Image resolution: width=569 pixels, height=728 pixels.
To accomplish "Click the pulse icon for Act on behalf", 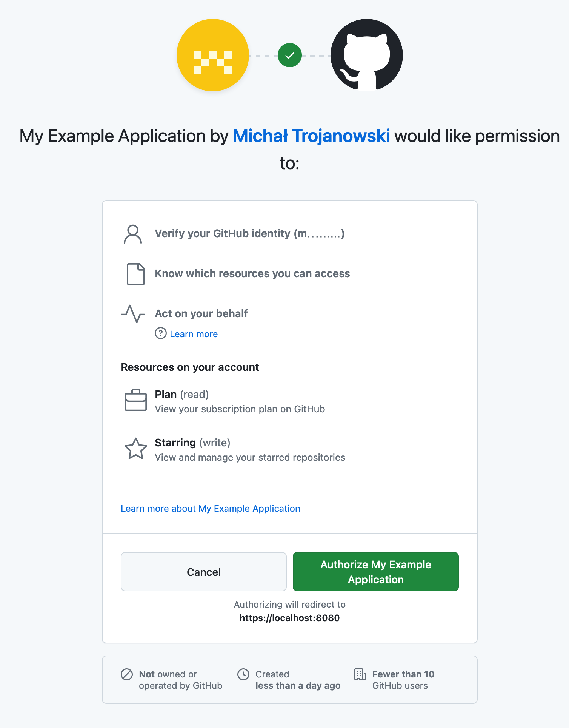I will click(133, 314).
